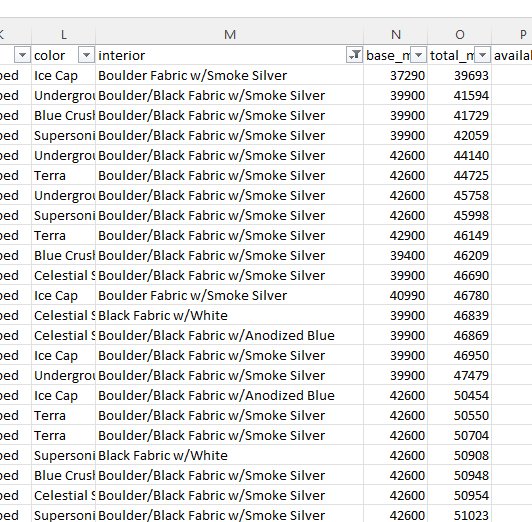Image resolution: width=532 pixels, height=522 pixels.
Task: Select base value 40990 cell
Action: [396, 295]
